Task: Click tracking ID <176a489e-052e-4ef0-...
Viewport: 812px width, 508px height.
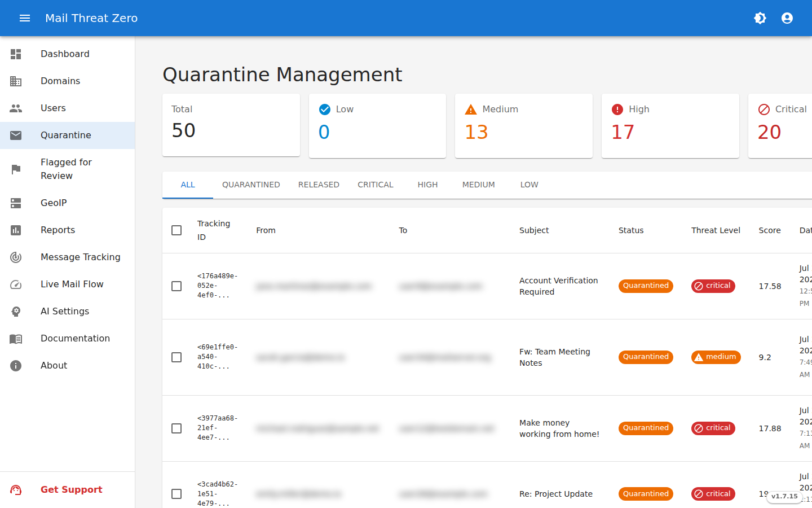Action: pos(218,286)
